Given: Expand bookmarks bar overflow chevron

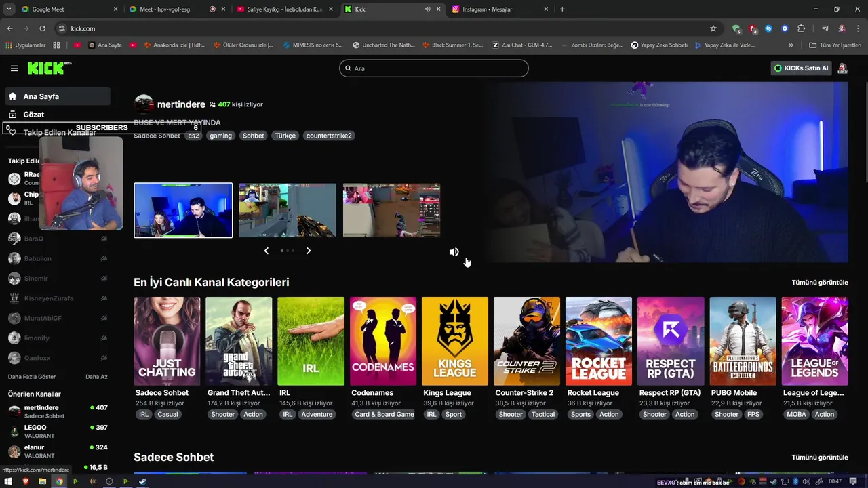Looking at the screenshot, I should [791, 45].
